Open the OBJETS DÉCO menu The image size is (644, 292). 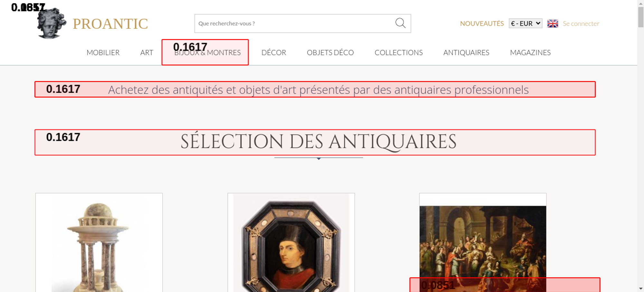(x=330, y=52)
